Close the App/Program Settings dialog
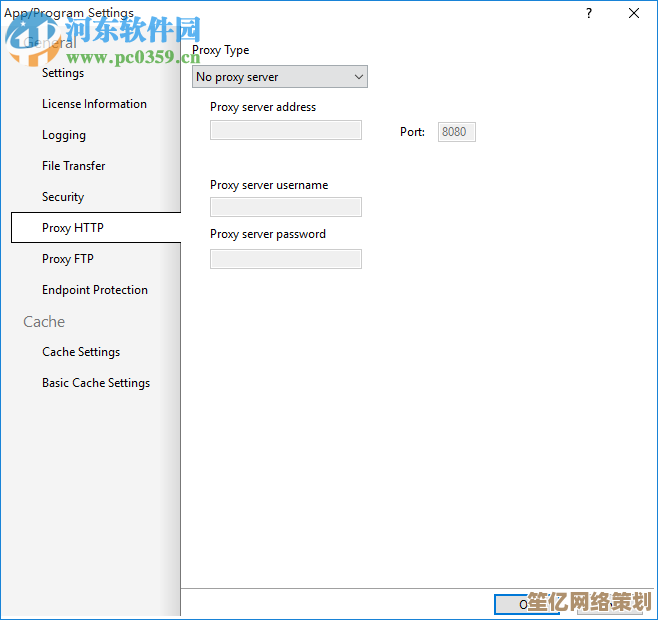The image size is (658, 620). (x=634, y=13)
